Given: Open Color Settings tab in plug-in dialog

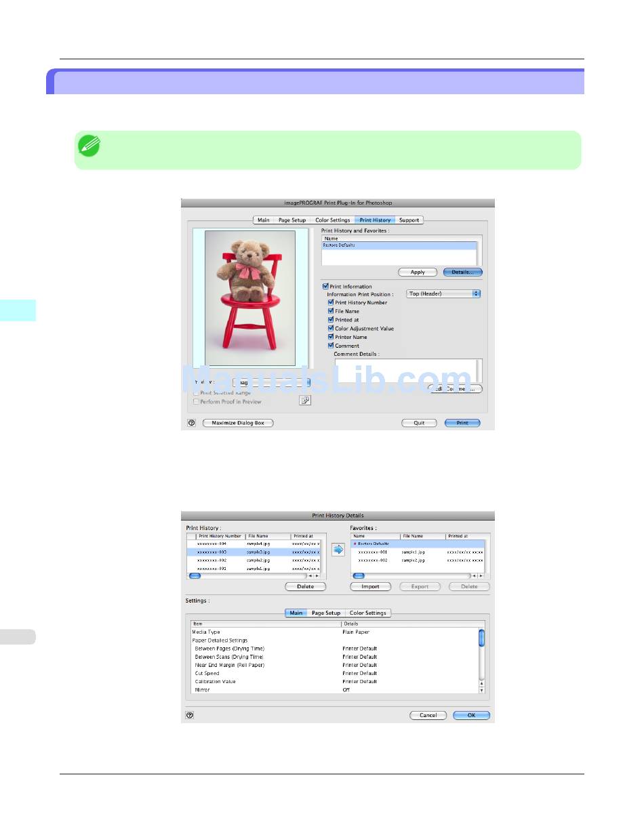Looking at the screenshot, I should point(332,220).
